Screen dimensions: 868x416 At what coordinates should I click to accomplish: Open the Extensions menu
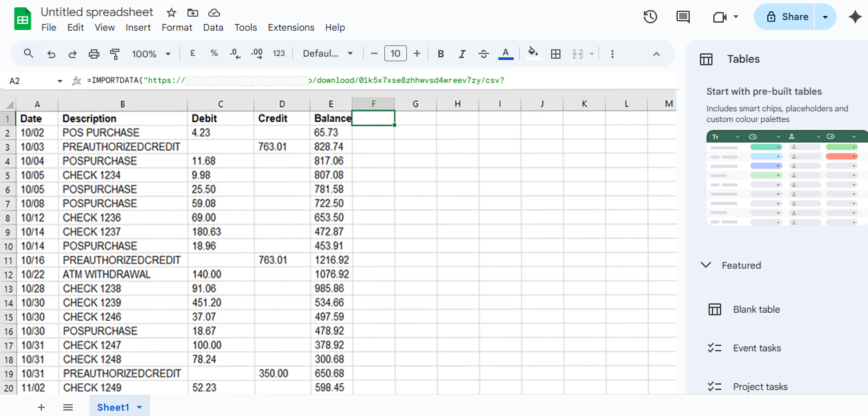click(x=291, y=27)
